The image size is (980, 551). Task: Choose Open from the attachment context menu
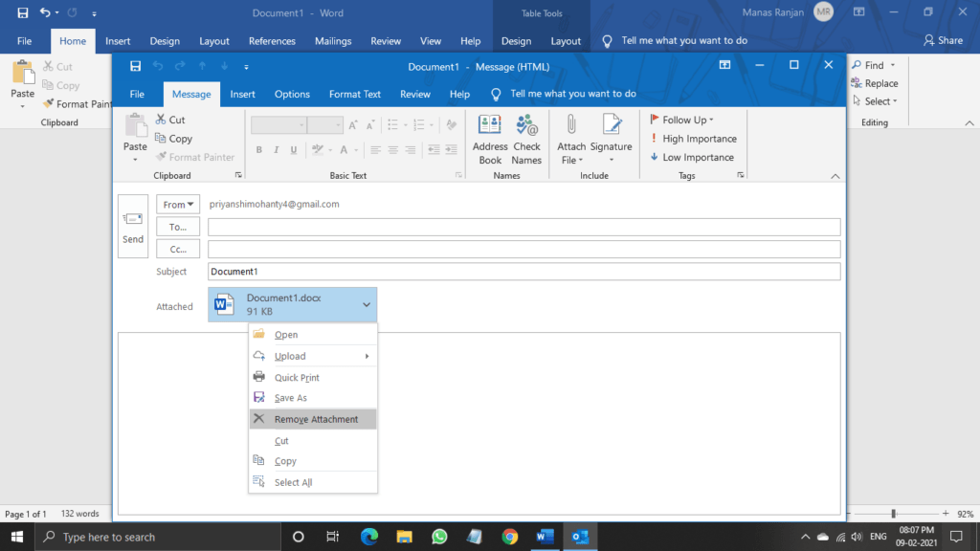pyautogui.click(x=313, y=334)
